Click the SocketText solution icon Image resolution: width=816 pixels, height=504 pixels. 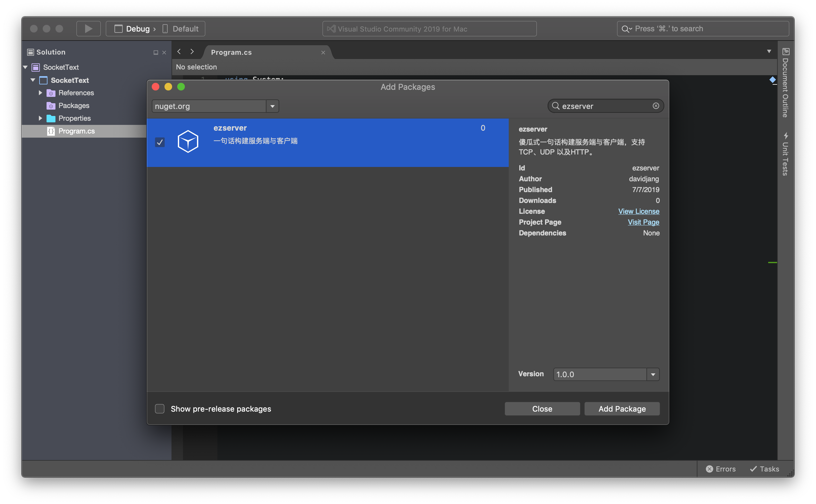coord(36,67)
